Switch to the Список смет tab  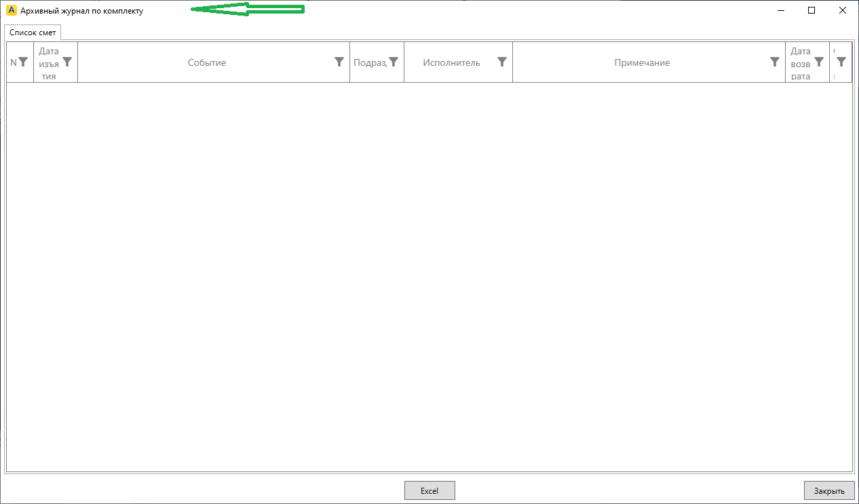(x=33, y=33)
